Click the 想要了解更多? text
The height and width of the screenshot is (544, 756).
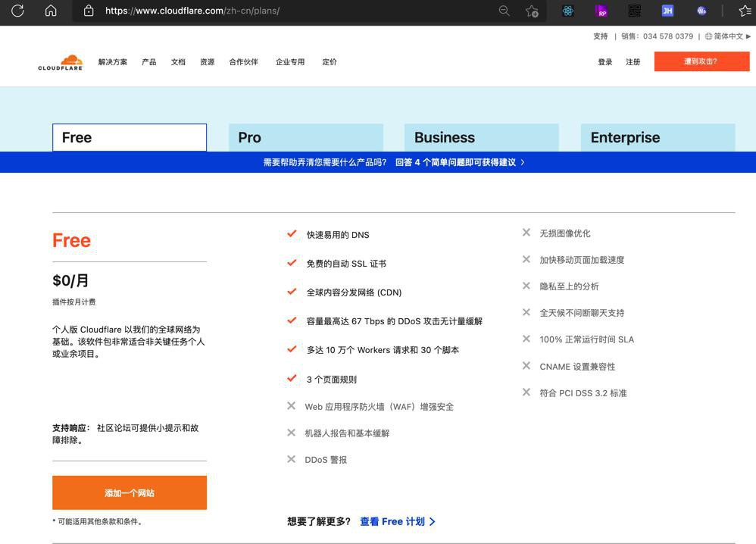pos(319,521)
